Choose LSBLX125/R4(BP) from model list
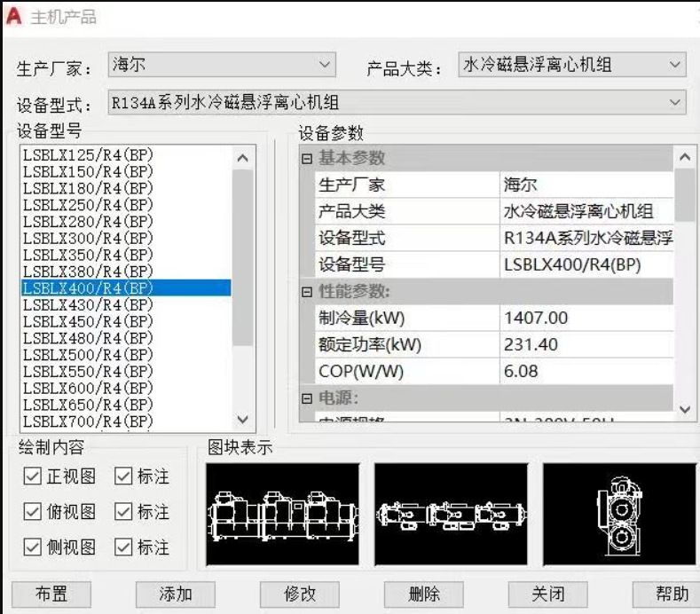Viewport: 700px width, 614px height. click(89, 154)
